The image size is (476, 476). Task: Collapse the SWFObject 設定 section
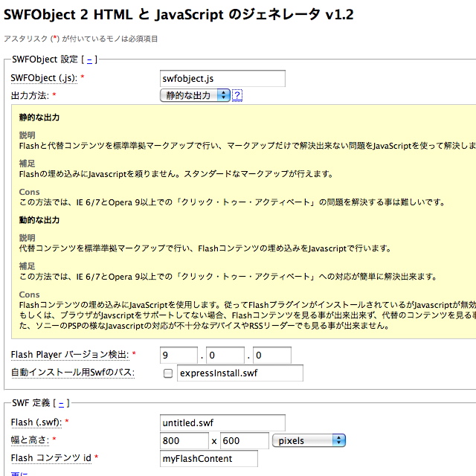pyautogui.click(x=90, y=59)
